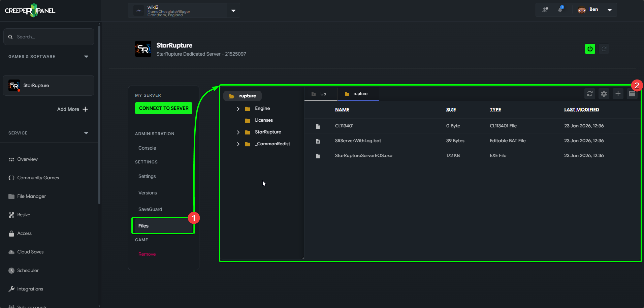Go Up one directory tab
The width and height of the screenshot is (644, 308).
tap(320, 94)
